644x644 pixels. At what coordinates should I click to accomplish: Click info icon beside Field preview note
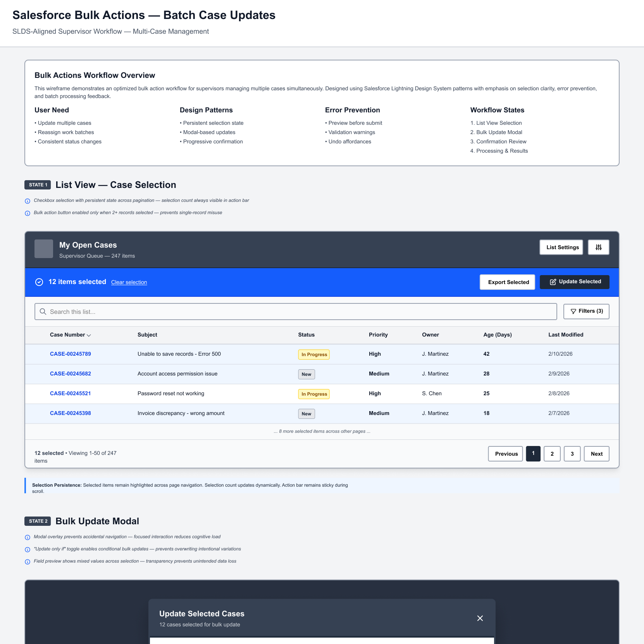pyautogui.click(x=28, y=561)
